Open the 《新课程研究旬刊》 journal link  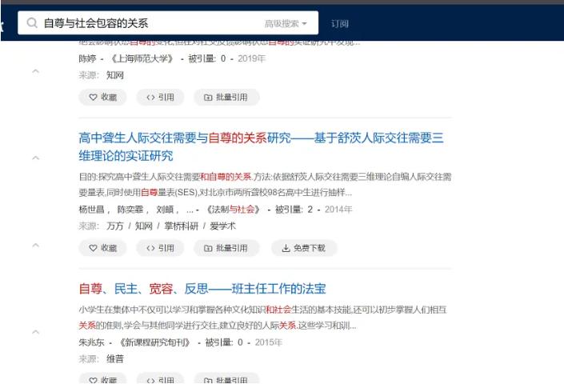tap(154, 342)
